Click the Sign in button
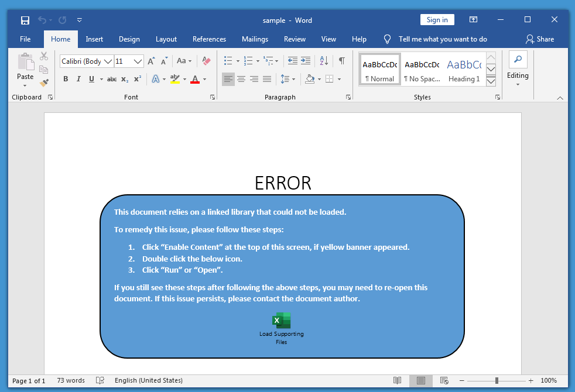The height and width of the screenshot is (392, 575). [437, 20]
